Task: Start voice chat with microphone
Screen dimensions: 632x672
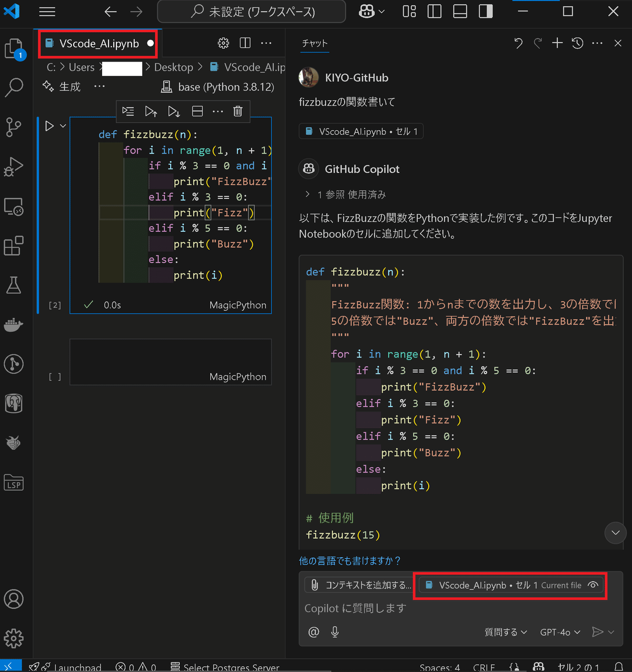Action: coord(335,632)
